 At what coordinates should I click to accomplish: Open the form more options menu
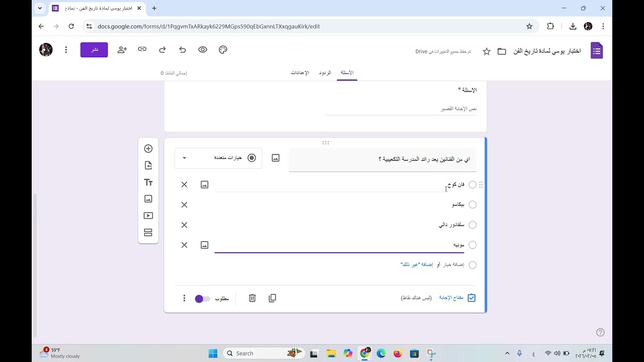[x=66, y=50]
